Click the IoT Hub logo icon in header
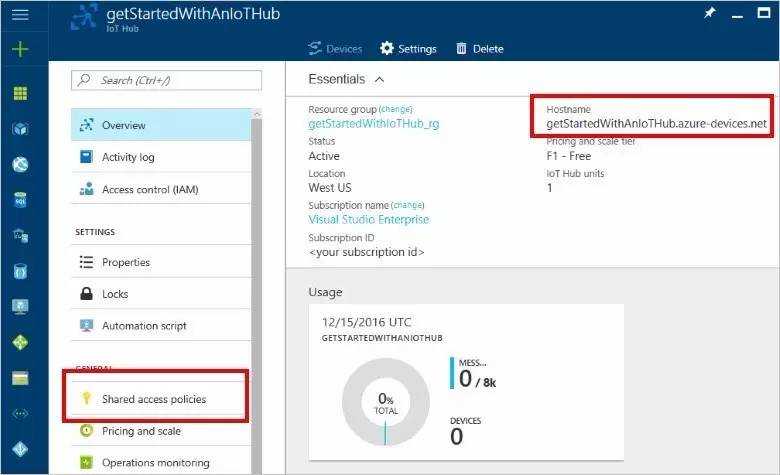This screenshot has width=780, height=475. 85,17
